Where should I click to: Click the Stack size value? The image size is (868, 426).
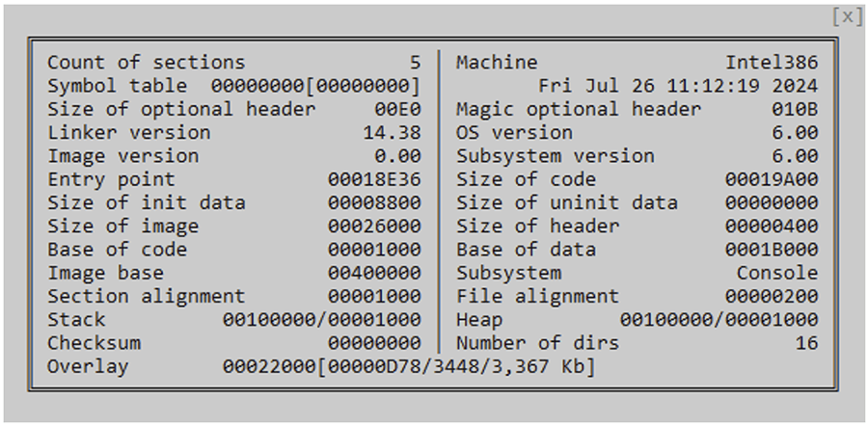pos(321,319)
